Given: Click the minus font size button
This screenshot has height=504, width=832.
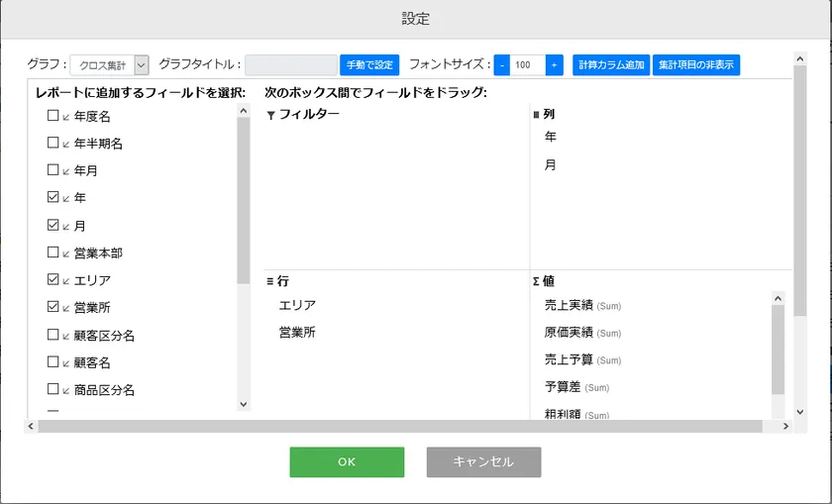Looking at the screenshot, I should coord(502,65).
